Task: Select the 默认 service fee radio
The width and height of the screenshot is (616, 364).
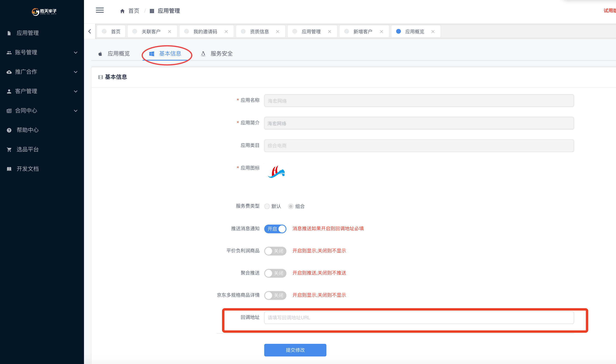Action: coord(267,206)
